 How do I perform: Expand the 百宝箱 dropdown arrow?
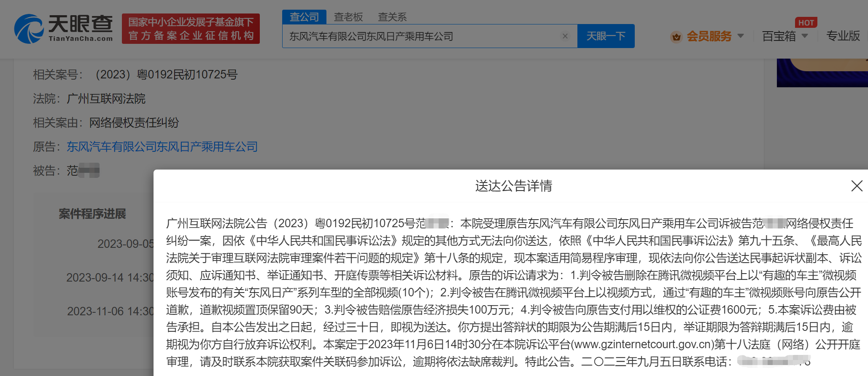(x=805, y=36)
